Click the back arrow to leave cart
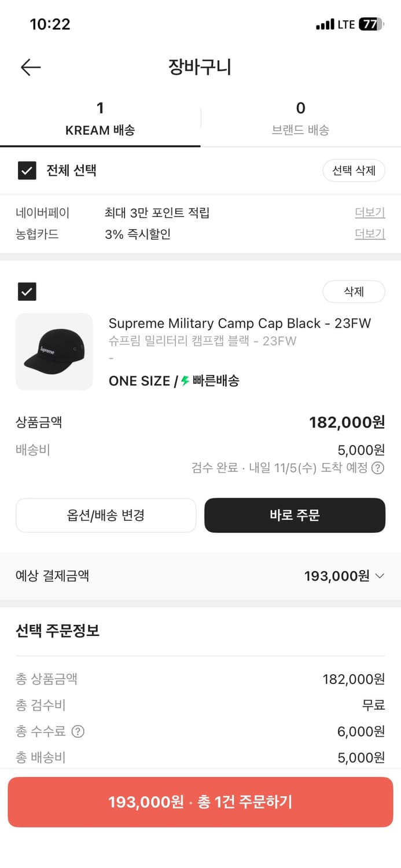401x868 pixels. [x=30, y=67]
